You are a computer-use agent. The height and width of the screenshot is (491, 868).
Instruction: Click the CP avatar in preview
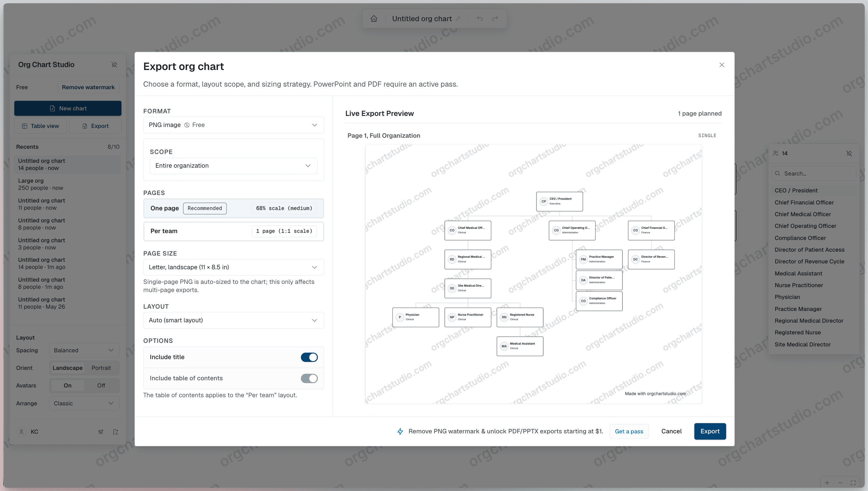pyautogui.click(x=544, y=201)
